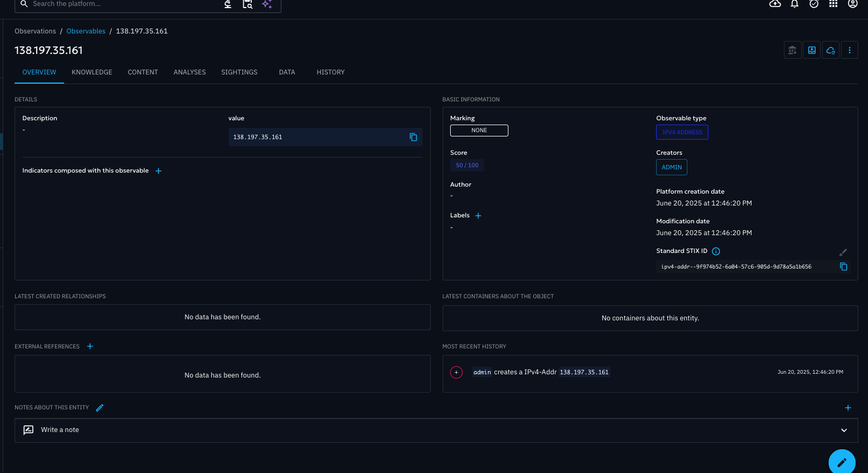Open the apps grid menu
Viewport: 868px width, 473px height.
(x=833, y=4)
